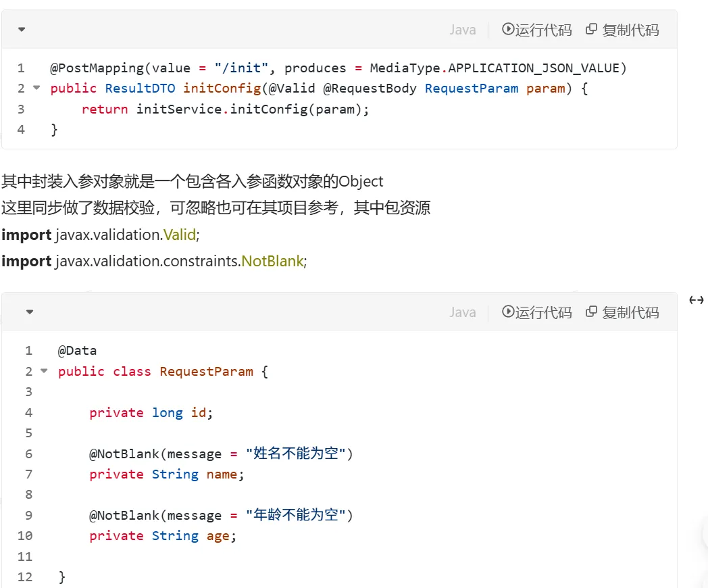Copy code from the RequestParam class block
The height and width of the screenshot is (588, 708).
(x=622, y=312)
